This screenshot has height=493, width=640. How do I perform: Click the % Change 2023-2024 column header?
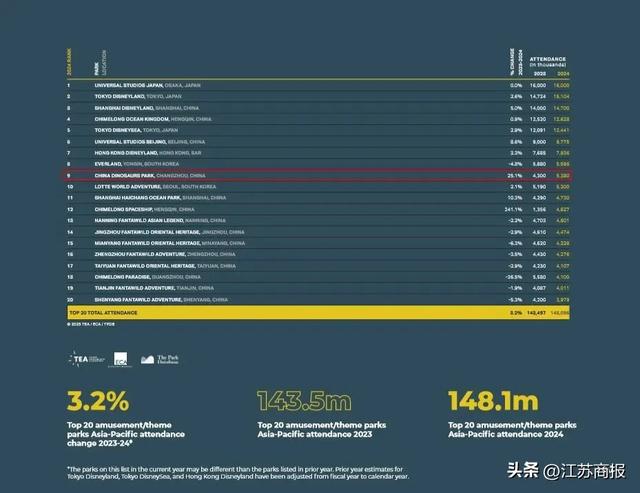tap(516, 62)
